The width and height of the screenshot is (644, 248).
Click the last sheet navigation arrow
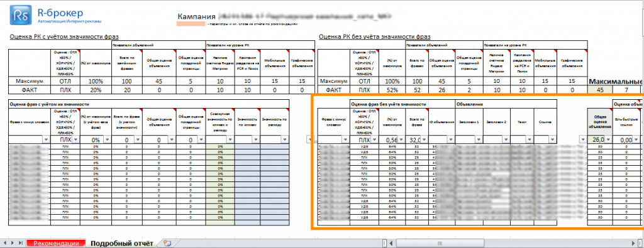coord(21,243)
